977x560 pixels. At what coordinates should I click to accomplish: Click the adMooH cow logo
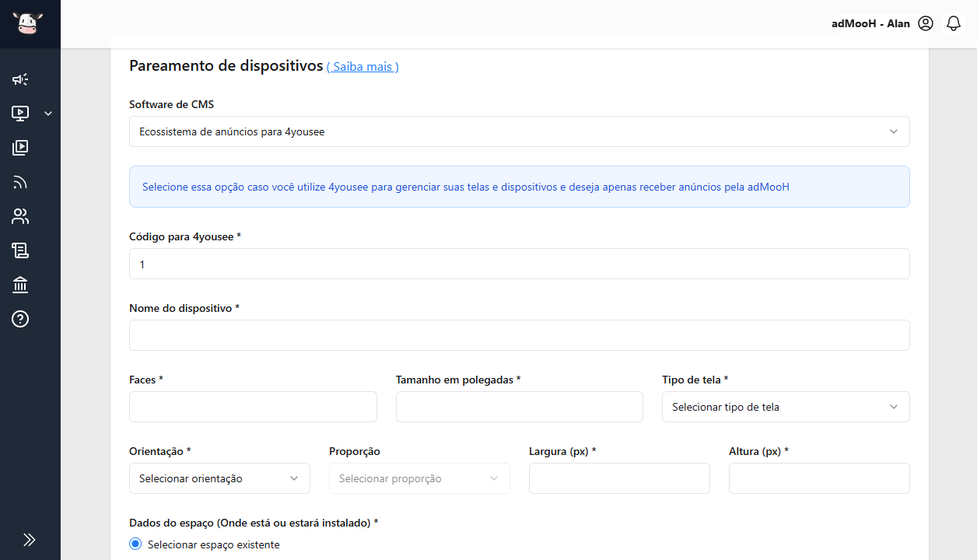(27, 23)
